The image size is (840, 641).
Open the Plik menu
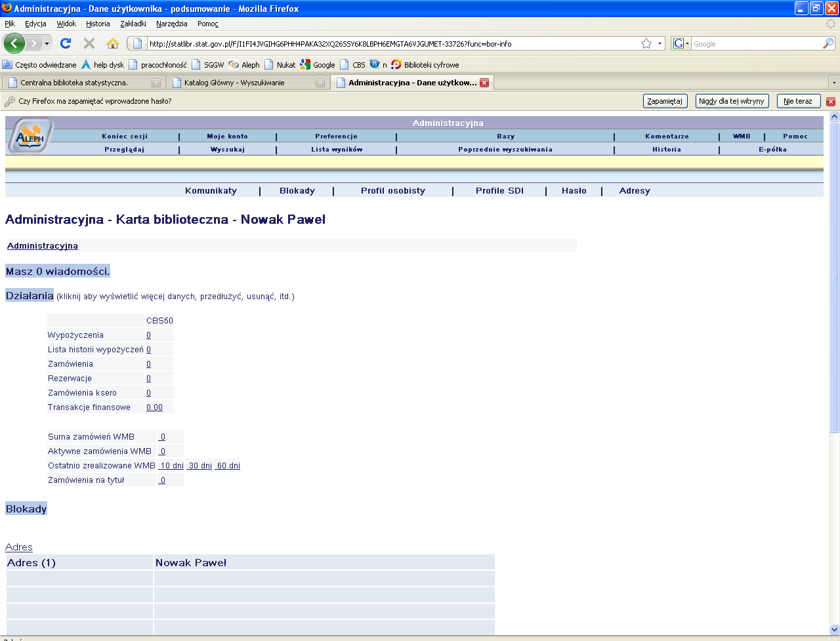[10, 24]
